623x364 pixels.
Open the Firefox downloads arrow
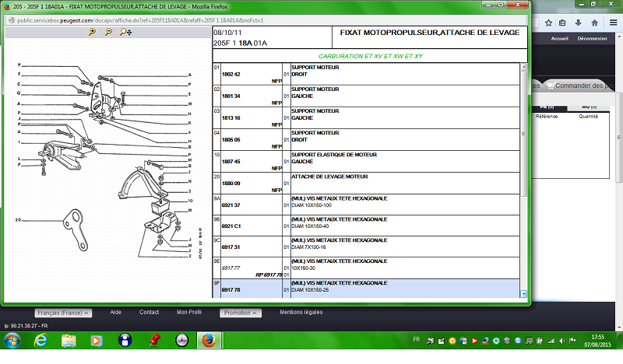tap(578, 23)
